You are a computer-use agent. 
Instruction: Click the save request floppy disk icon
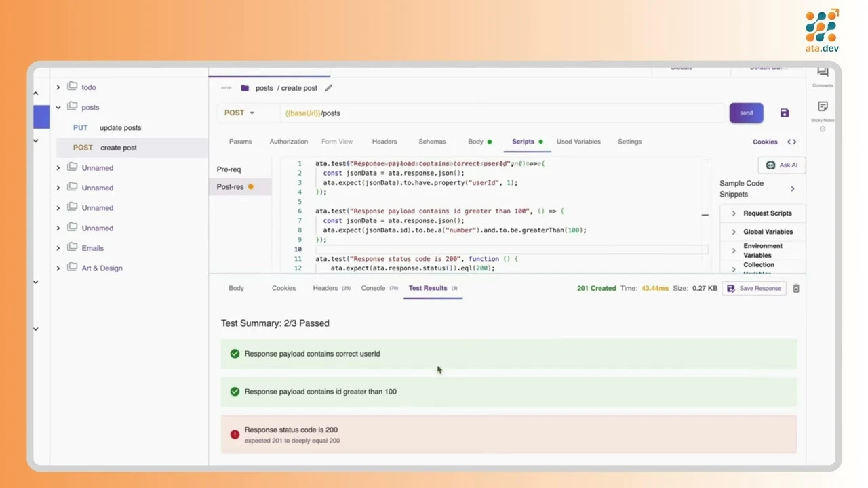pyautogui.click(x=784, y=113)
